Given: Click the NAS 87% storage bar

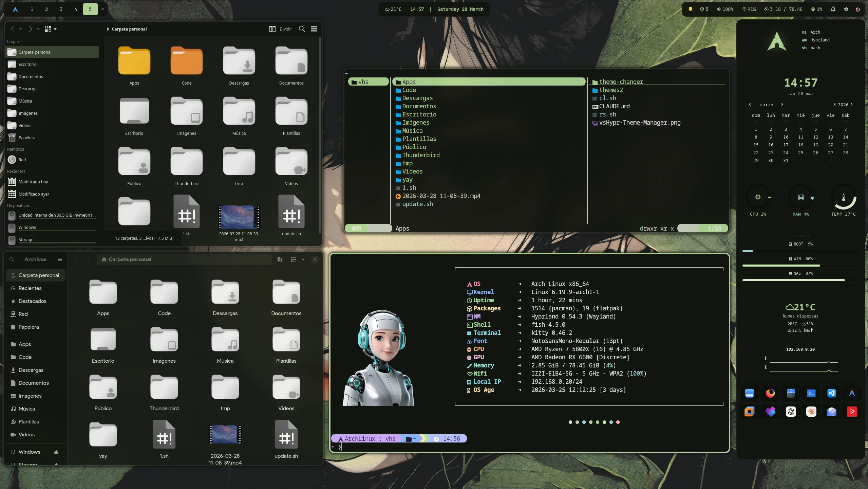Looking at the screenshot, I should [800, 280].
